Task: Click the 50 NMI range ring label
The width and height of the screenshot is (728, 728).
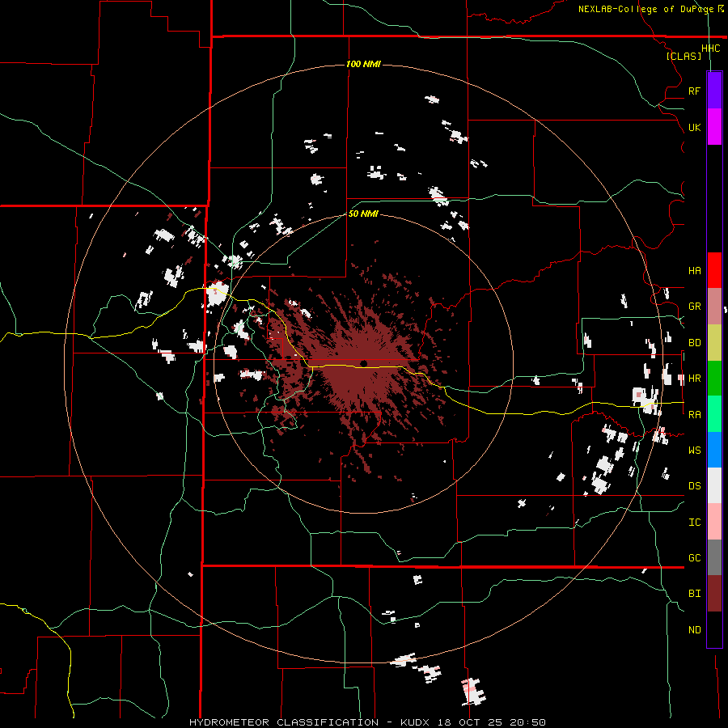Action: 363,214
